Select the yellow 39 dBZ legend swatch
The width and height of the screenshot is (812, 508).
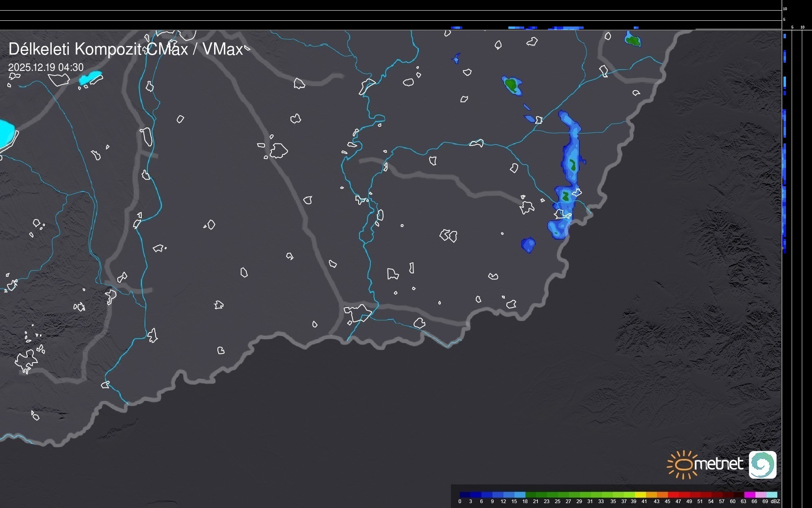pyautogui.click(x=640, y=495)
